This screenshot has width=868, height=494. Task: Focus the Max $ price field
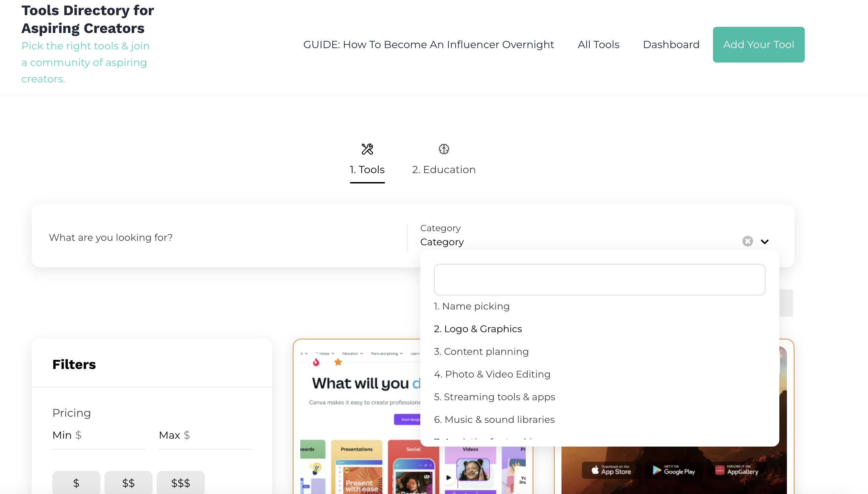205,435
